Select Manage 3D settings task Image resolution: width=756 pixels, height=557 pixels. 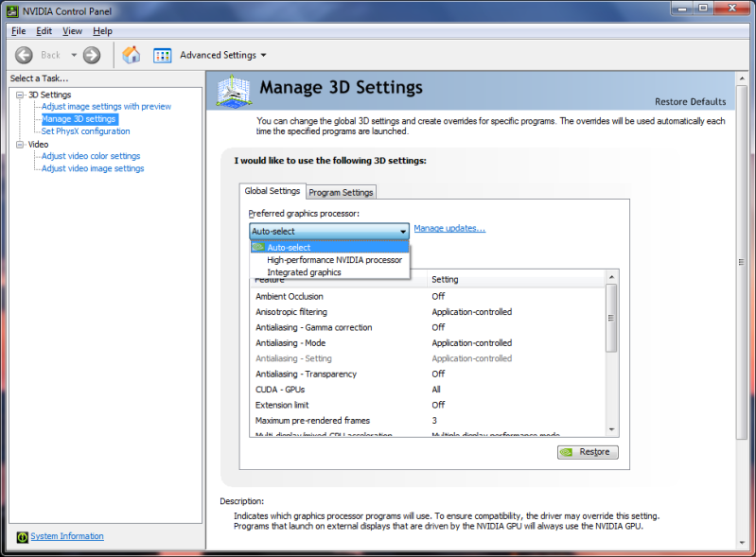[x=79, y=119]
